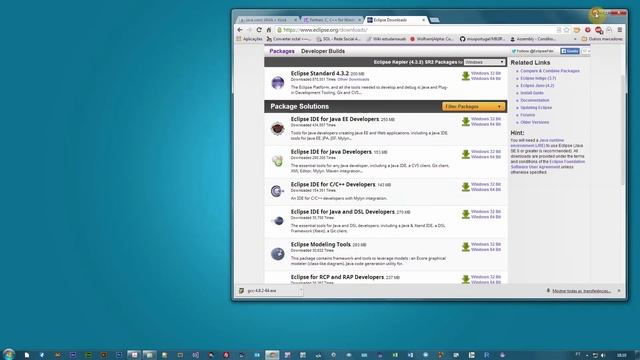Download Java EE Developers Windows 64 Bit
This screenshot has height=360, width=640.
[486, 124]
